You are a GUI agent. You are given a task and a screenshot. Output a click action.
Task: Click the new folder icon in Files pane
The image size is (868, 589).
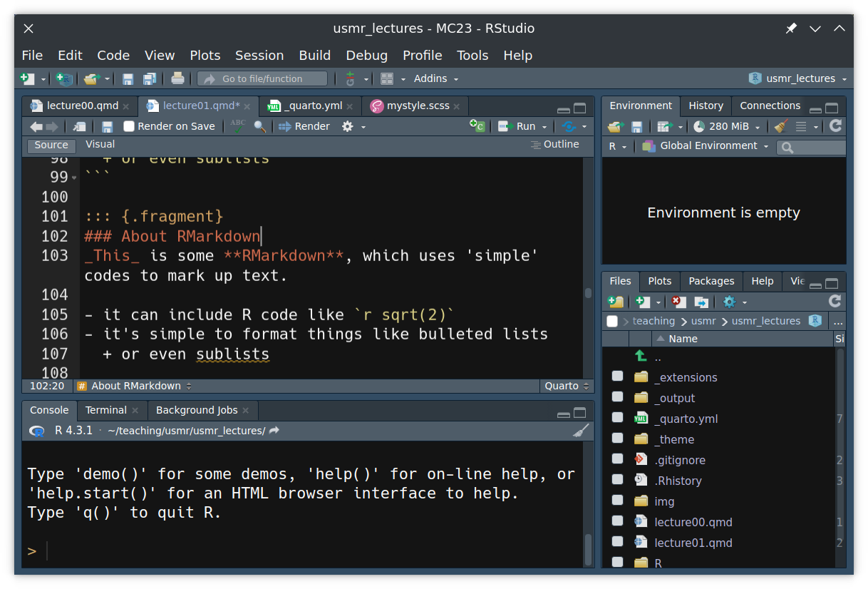coord(616,302)
